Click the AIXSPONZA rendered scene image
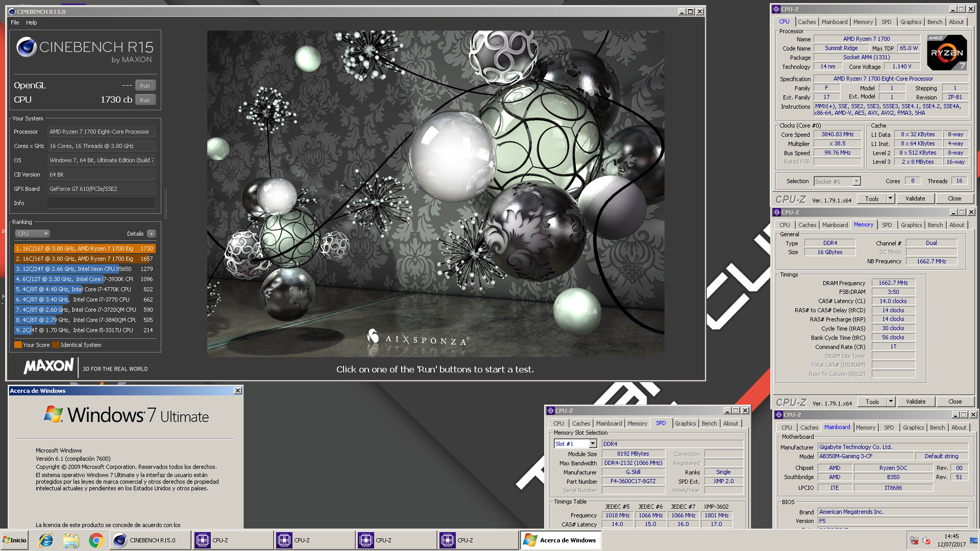980x551 pixels. point(435,194)
